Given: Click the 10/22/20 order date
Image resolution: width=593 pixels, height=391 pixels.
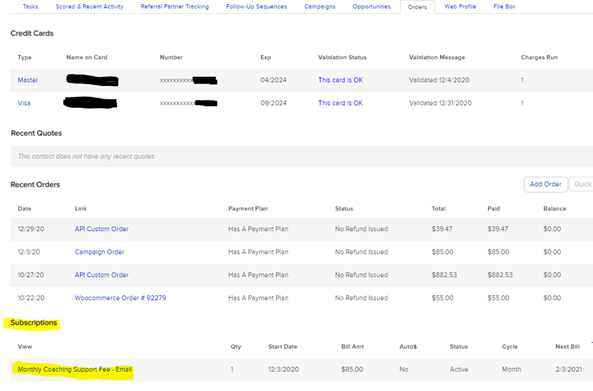Looking at the screenshot, I should click(31, 298).
